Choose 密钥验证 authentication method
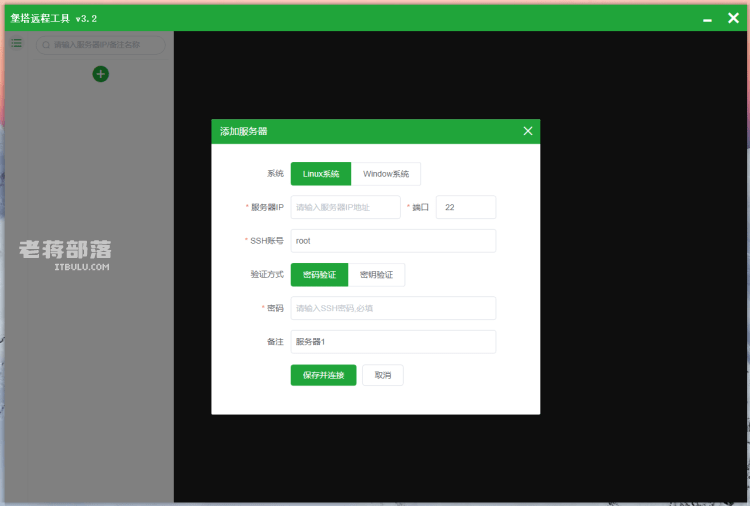The height and width of the screenshot is (506, 750). pos(376,275)
